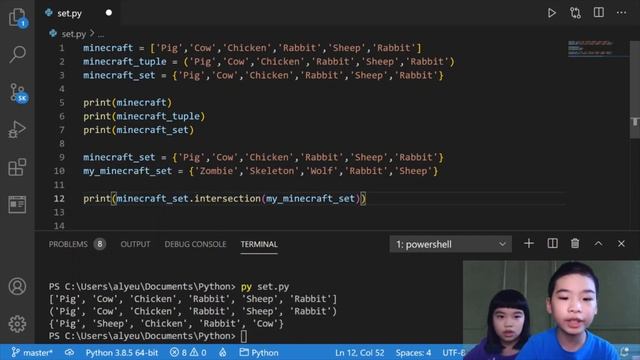Create a new terminal with plus icon
Image resolution: width=640 pixels, height=360 pixels.
coord(529,244)
